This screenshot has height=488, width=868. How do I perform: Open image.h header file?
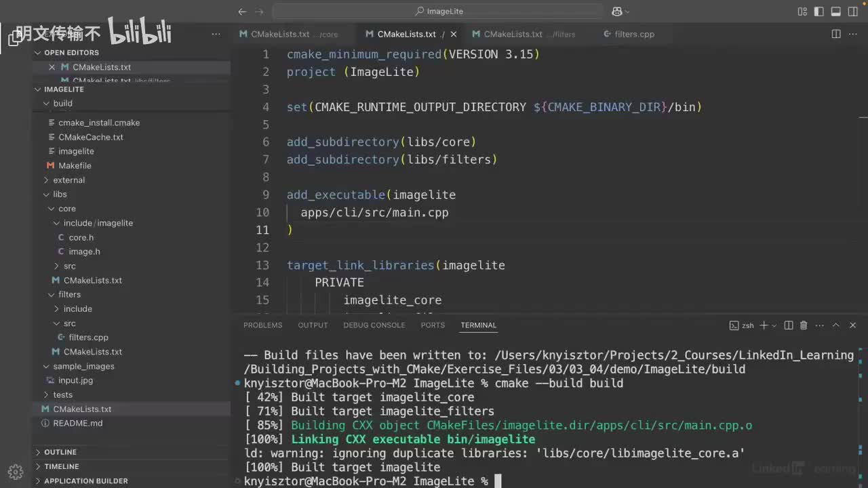[84, 251]
